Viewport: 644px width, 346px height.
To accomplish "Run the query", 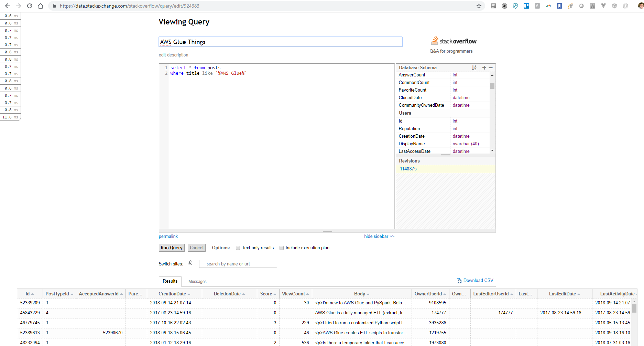I will coord(172,248).
